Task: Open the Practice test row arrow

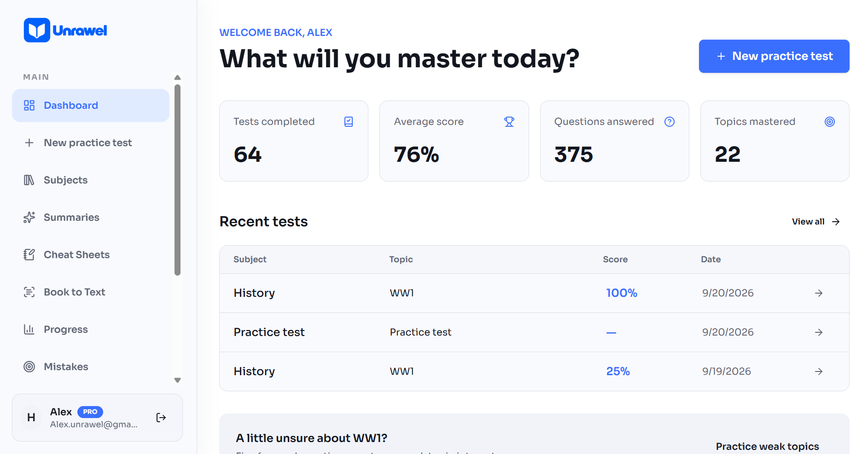Action: point(819,332)
